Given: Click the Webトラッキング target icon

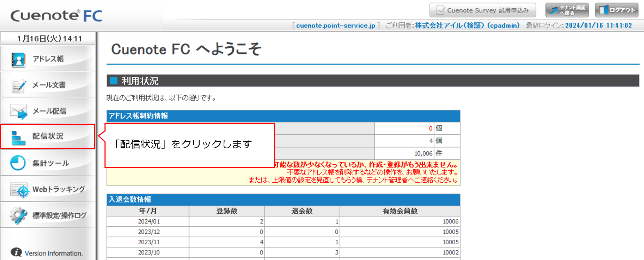Looking at the screenshot, I should [20, 190].
